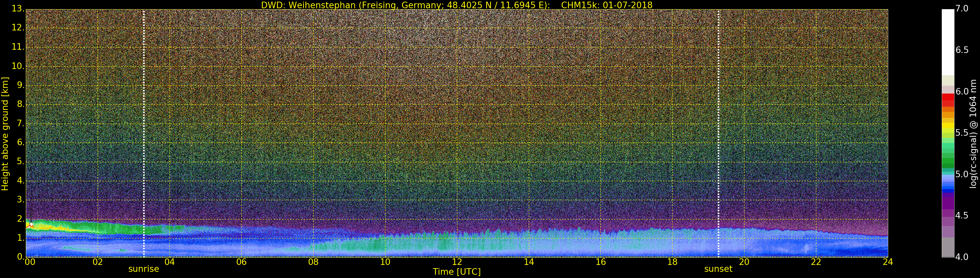The height and width of the screenshot is (278, 980).
Task: Pick the gray segment at the colorbar bottom
Action: [x=948, y=247]
